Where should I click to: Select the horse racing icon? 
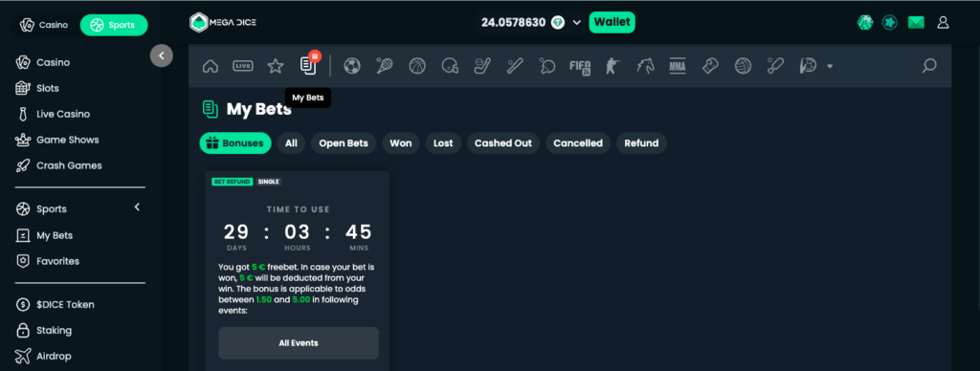pyautogui.click(x=645, y=66)
